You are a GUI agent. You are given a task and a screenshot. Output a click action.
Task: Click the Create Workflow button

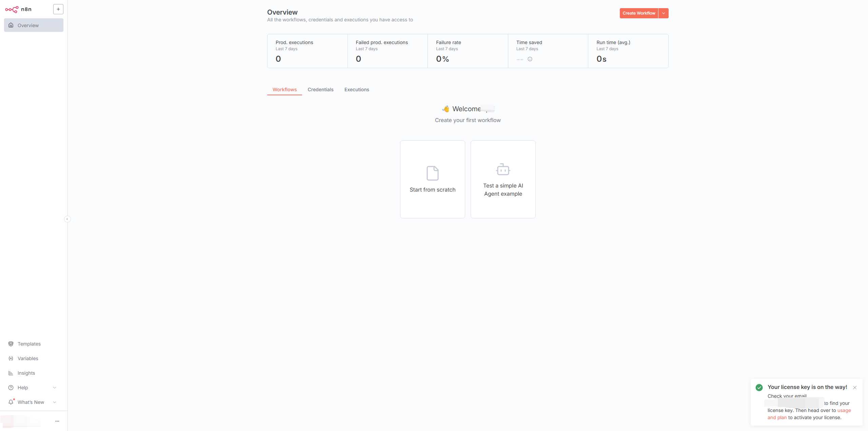tap(639, 13)
